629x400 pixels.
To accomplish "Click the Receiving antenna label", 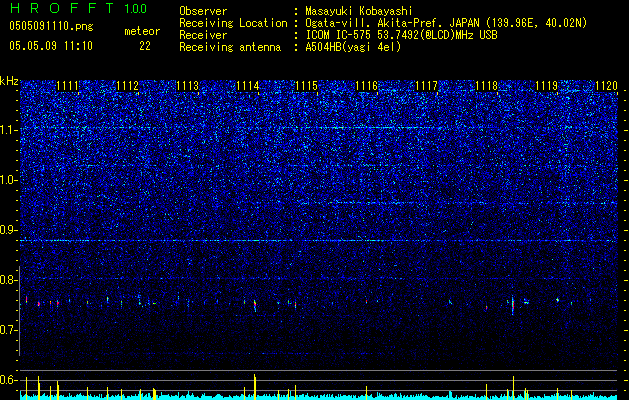I will click(230, 47).
